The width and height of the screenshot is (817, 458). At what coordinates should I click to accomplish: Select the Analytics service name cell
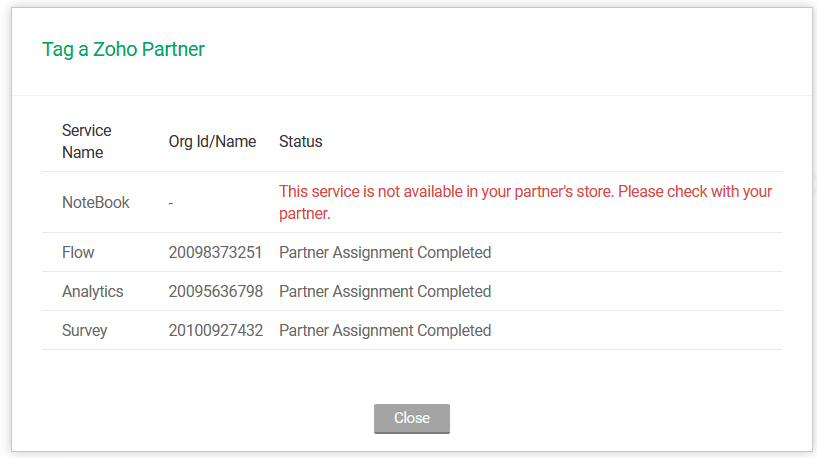pyautogui.click(x=93, y=291)
